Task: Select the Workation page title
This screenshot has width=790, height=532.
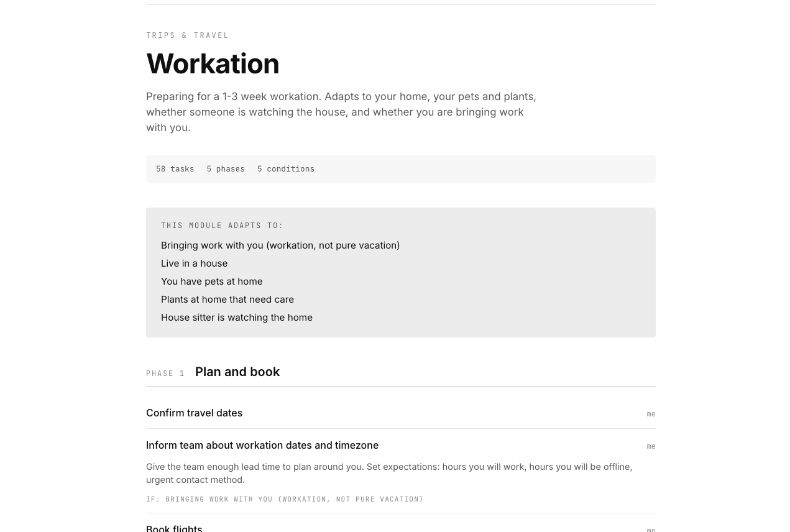Action: [213, 64]
